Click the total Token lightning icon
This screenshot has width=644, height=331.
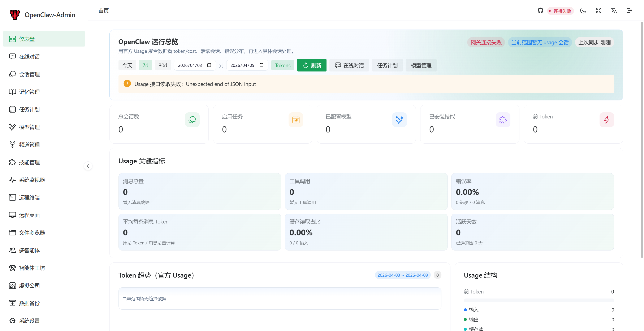coord(606,120)
